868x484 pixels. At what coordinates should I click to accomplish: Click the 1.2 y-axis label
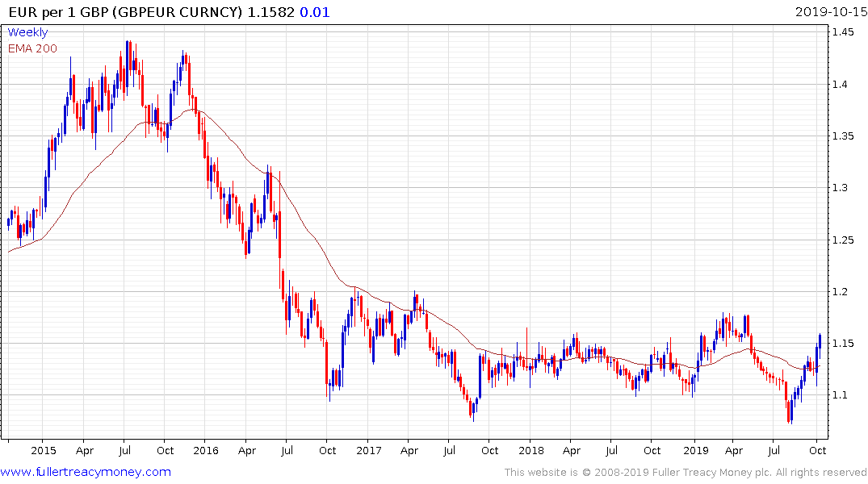pos(840,291)
